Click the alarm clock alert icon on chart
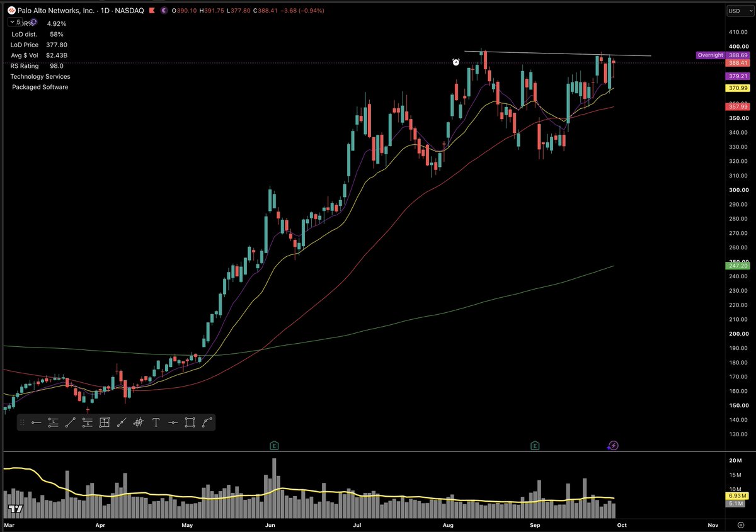756x532 pixels. [456, 62]
